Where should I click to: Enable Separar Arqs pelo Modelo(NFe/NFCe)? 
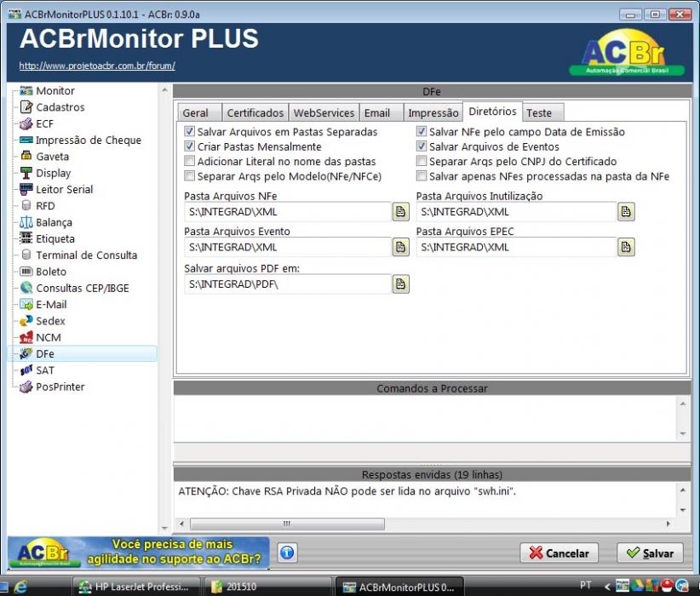[x=189, y=176]
